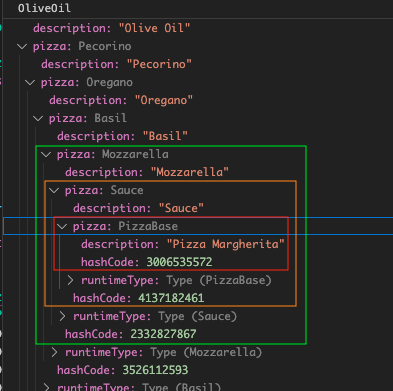This screenshot has height=391, width=393.
Task: Select the Type (Mozzarella) value text
Action: point(206,352)
